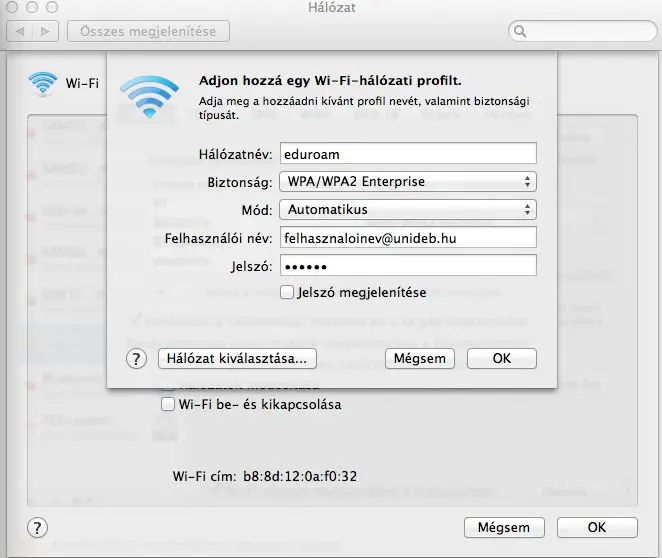Screen dimensions: 662x558
Task: Expand the Mód dropdown set to Automatikus
Action: coord(406,210)
